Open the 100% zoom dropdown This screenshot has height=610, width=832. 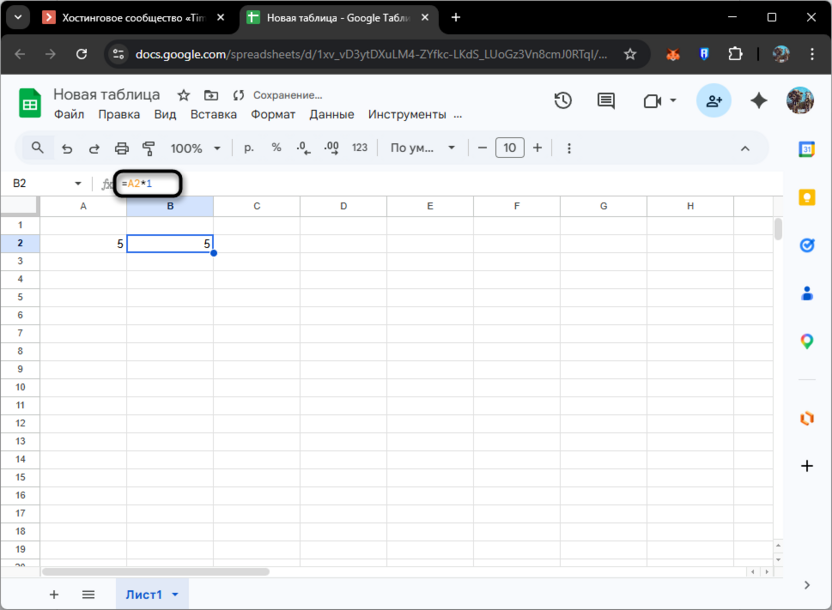[195, 149]
